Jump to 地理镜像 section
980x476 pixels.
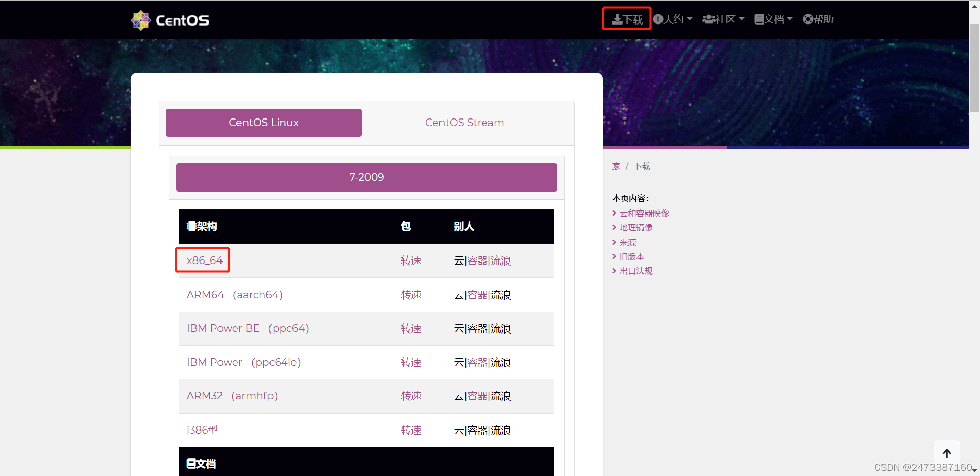click(636, 228)
